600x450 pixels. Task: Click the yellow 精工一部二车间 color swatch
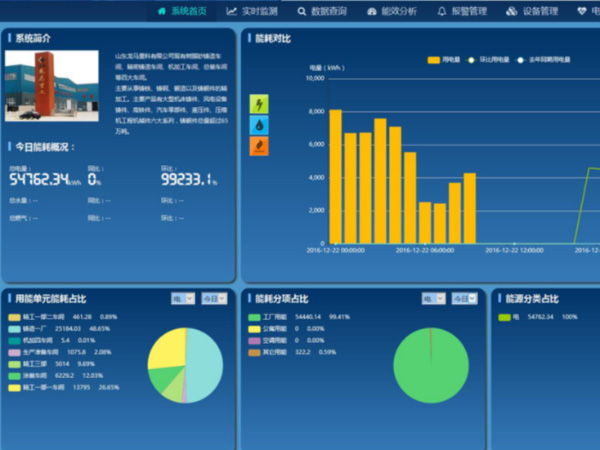pyautogui.click(x=14, y=316)
